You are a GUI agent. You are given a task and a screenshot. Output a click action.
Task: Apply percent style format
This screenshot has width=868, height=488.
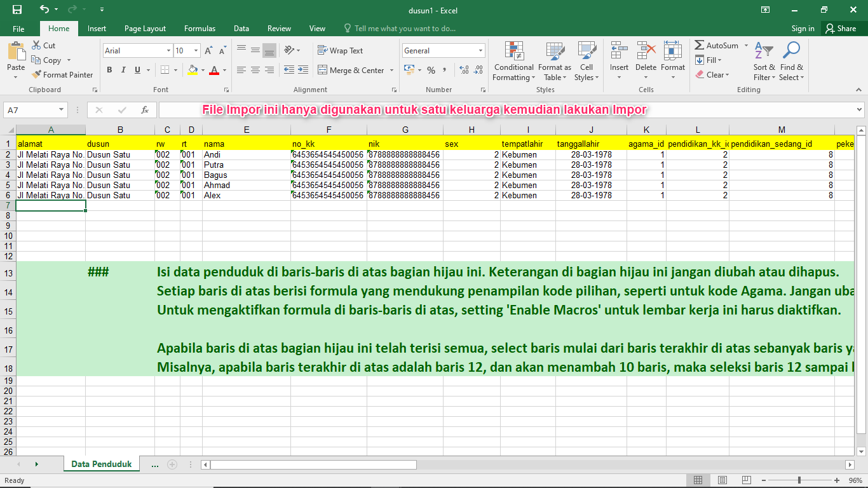point(431,71)
